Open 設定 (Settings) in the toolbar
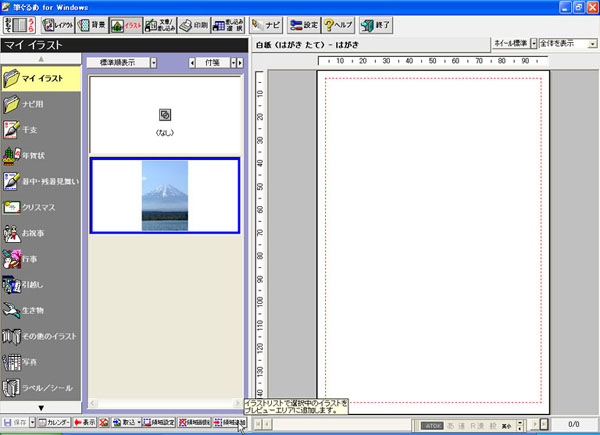The image size is (600, 435). pyautogui.click(x=303, y=23)
